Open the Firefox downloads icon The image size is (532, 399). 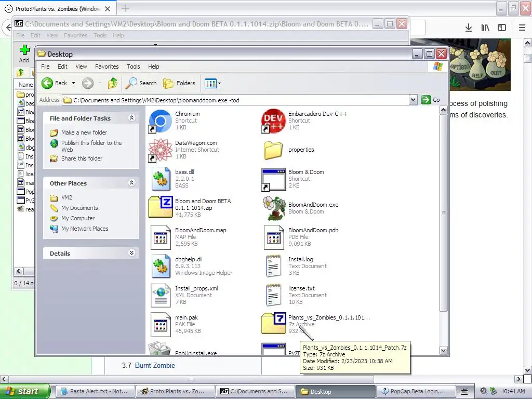pos(469,28)
